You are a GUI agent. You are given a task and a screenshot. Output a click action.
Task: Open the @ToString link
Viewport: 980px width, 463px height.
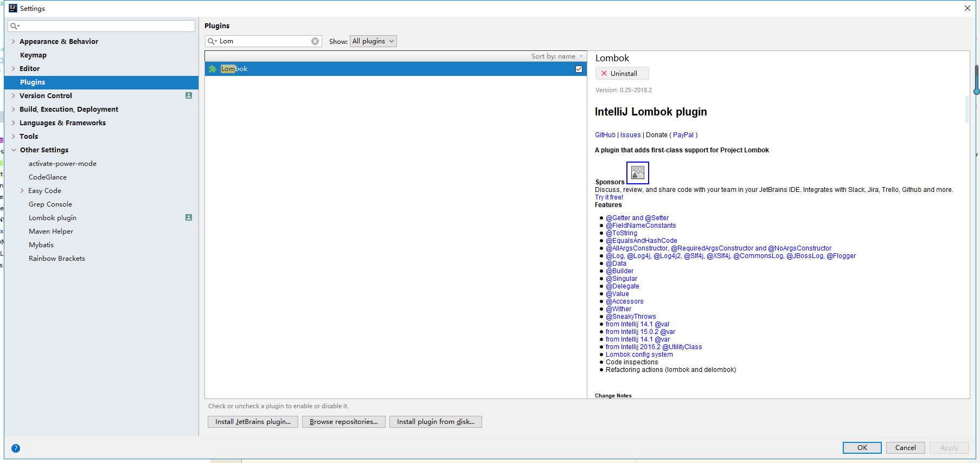pos(622,233)
